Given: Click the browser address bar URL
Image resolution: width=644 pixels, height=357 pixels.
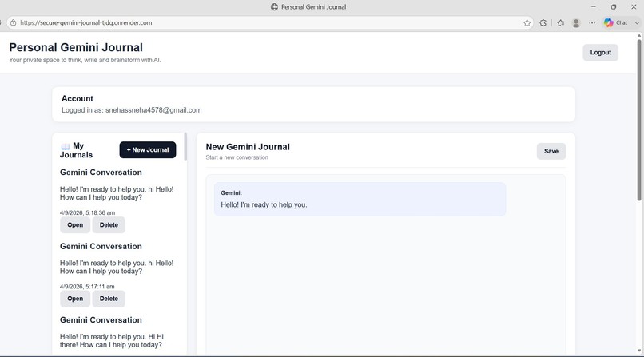Looking at the screenshot, I should click(86, 22).
